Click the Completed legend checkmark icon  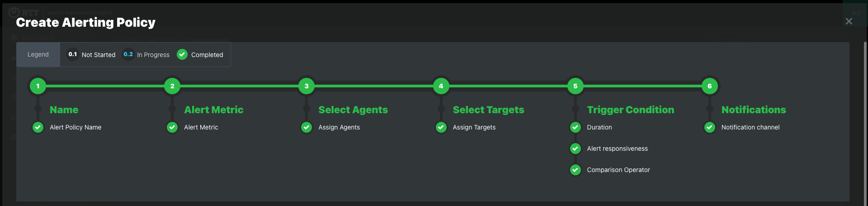[182, 54]
